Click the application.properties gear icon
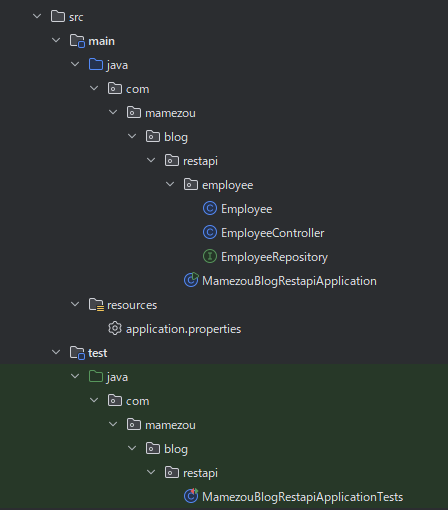The height and width of the screenshot is (510, 448). 115,329
